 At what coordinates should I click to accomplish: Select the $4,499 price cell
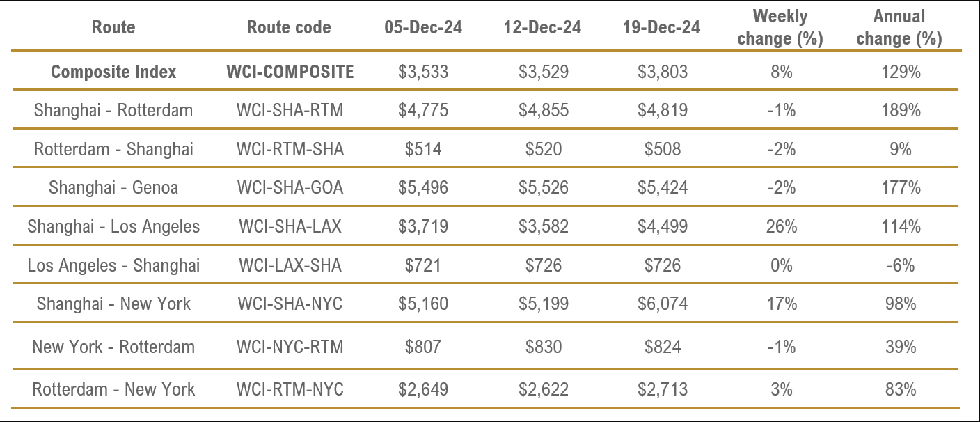663,226
